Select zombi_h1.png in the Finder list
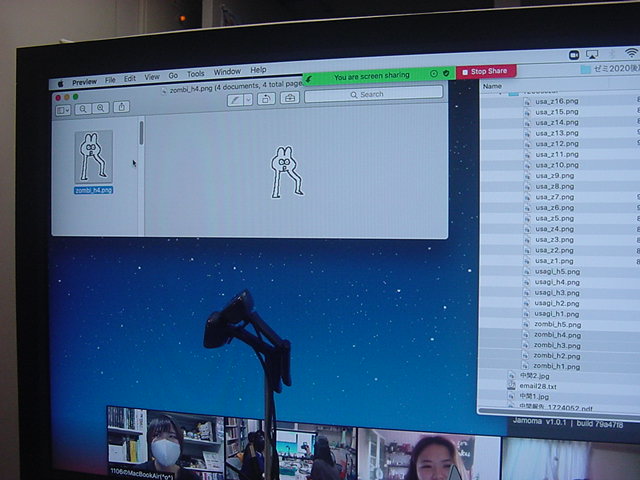 (x=558, y=367)
